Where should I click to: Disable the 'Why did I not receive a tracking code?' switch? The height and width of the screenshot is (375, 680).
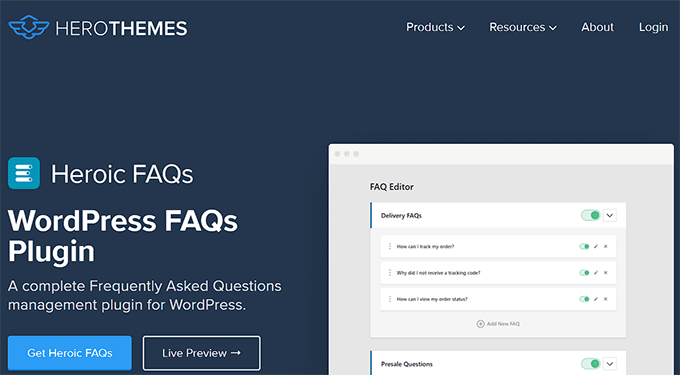584,273
